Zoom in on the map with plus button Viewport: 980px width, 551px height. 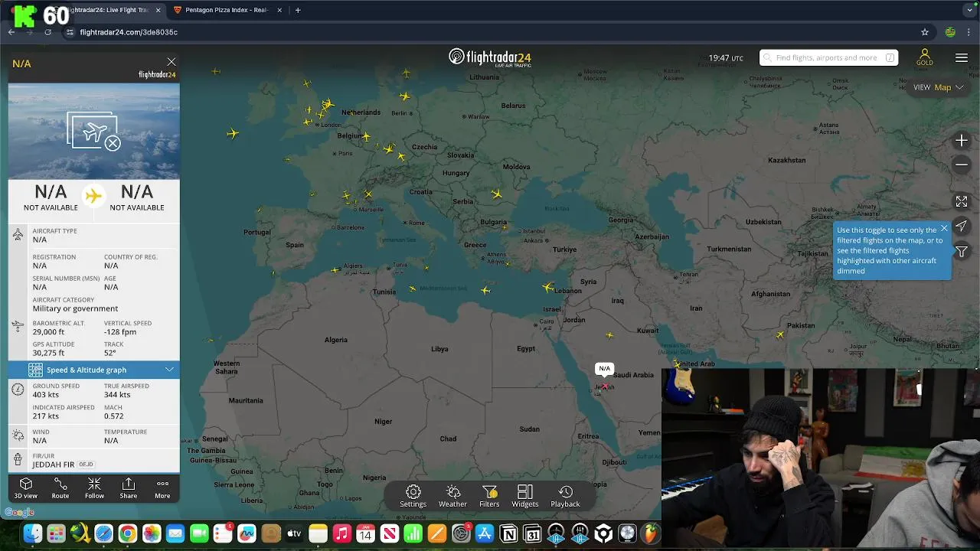(x=962, y=141)
